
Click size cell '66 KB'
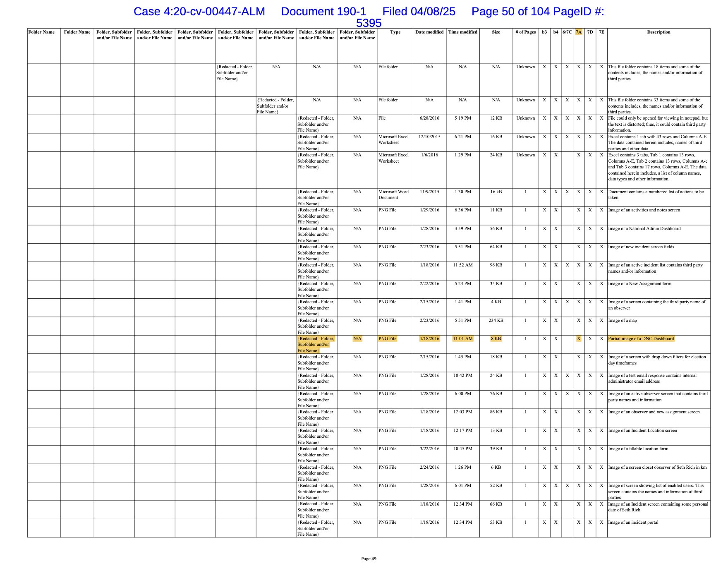(x=496, y=504)
